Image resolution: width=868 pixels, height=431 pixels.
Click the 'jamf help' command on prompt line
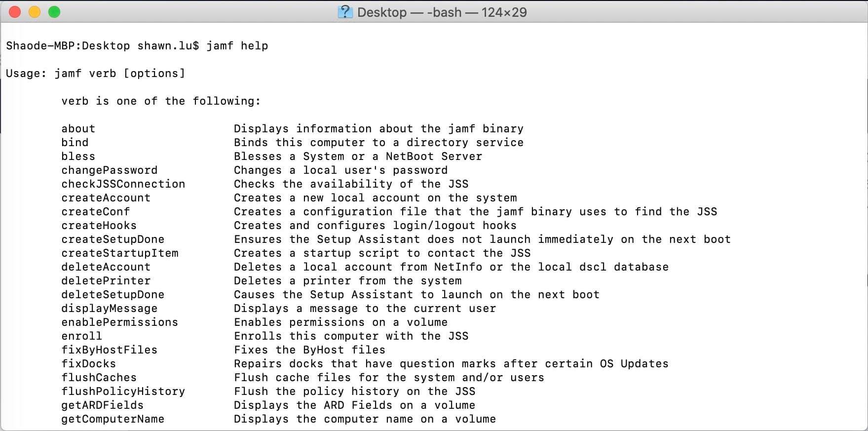[x=237, y=46]
